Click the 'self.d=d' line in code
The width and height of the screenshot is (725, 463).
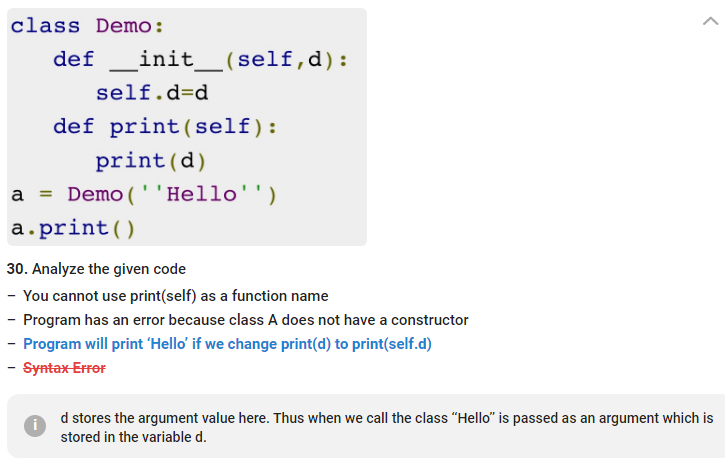150,93
